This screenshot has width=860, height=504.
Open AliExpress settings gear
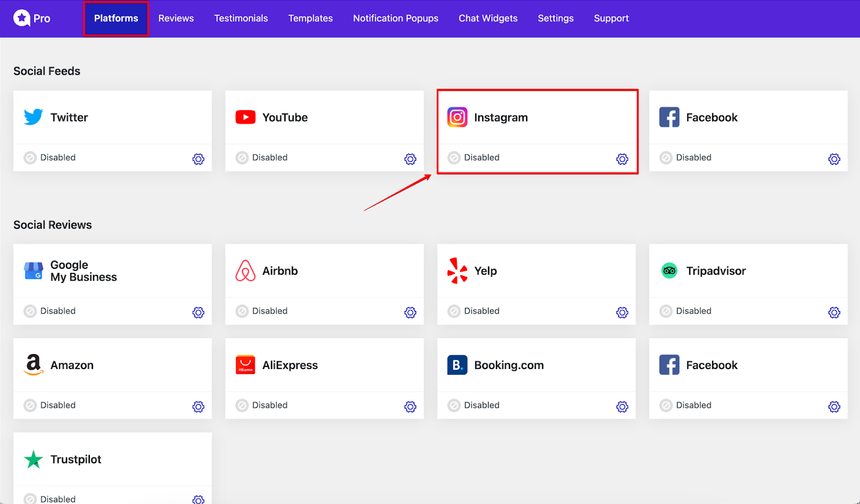[410, 407]
